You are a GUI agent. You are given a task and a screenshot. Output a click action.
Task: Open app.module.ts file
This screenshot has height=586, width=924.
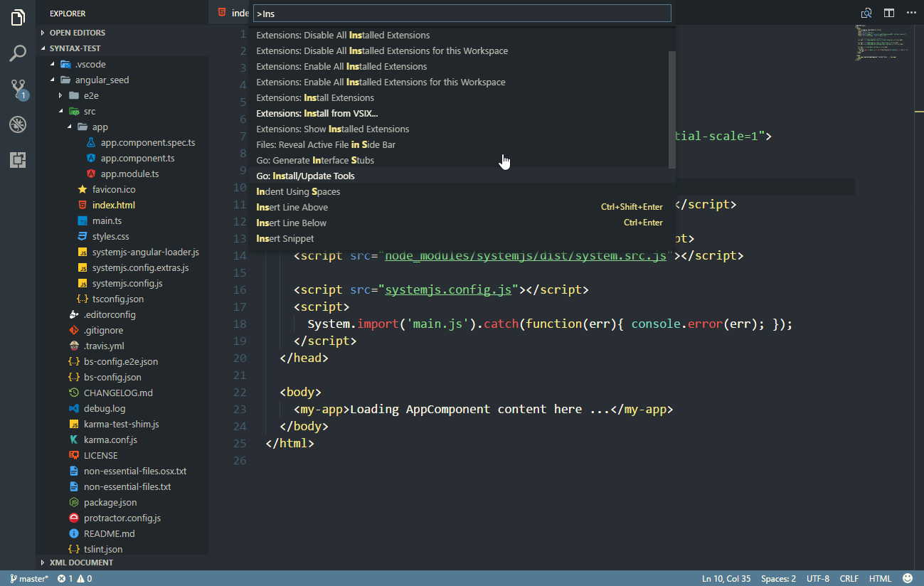[x=129, y=174]
